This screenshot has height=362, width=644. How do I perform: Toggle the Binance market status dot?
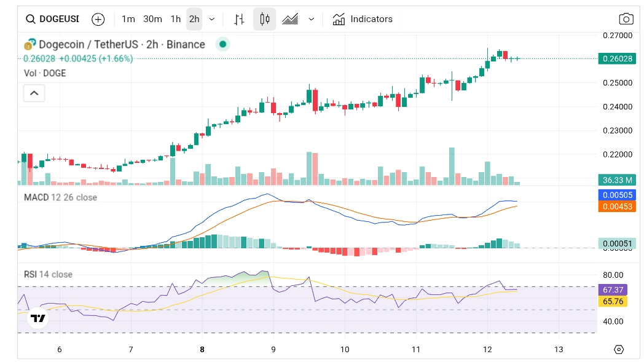[x=222, y=44]
